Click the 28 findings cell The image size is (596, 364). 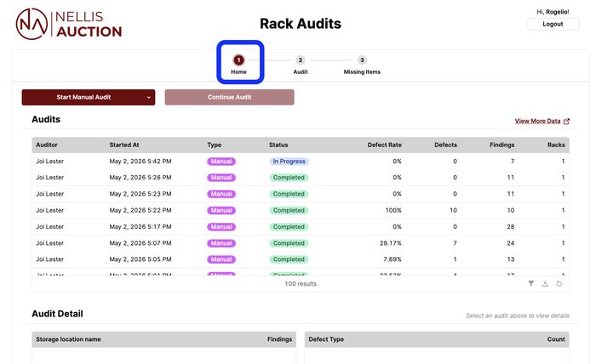click(x=511, y=226)
